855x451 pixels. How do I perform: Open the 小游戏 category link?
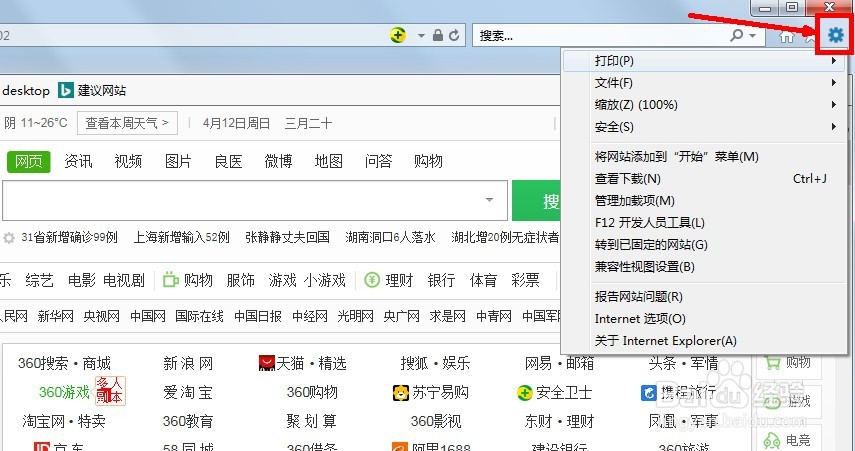pos(324,280)
